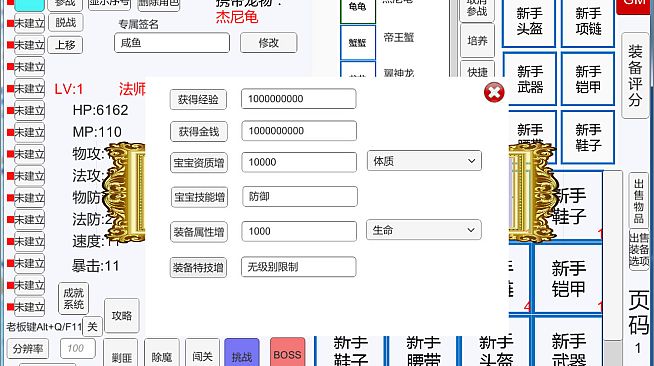Open the 攻略 guide button
This screenshot has height=366, width=654.
(x=121, y=316)
